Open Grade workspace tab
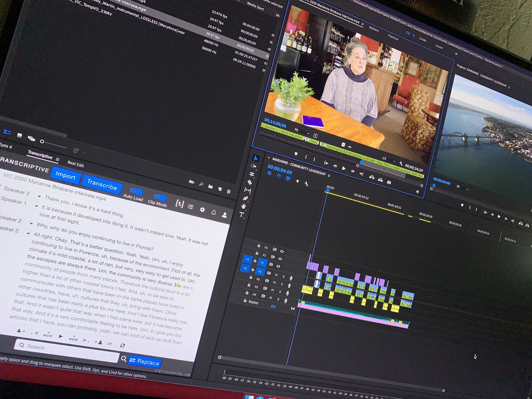Screen dimensions: 532x399 pos(422,40)
